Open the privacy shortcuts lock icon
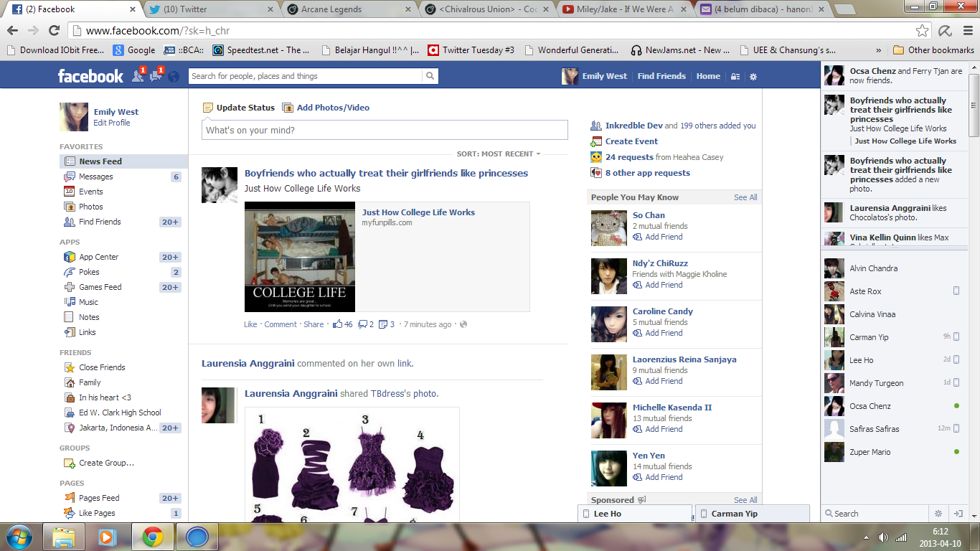This screenshot has height=551, width=980. coord(735,77)
